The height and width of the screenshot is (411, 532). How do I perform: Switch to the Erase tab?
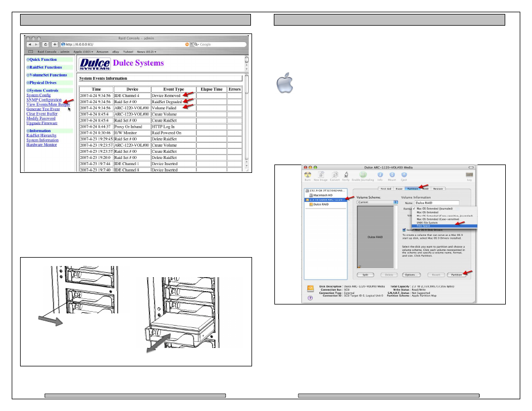click(x=399, y=188)
